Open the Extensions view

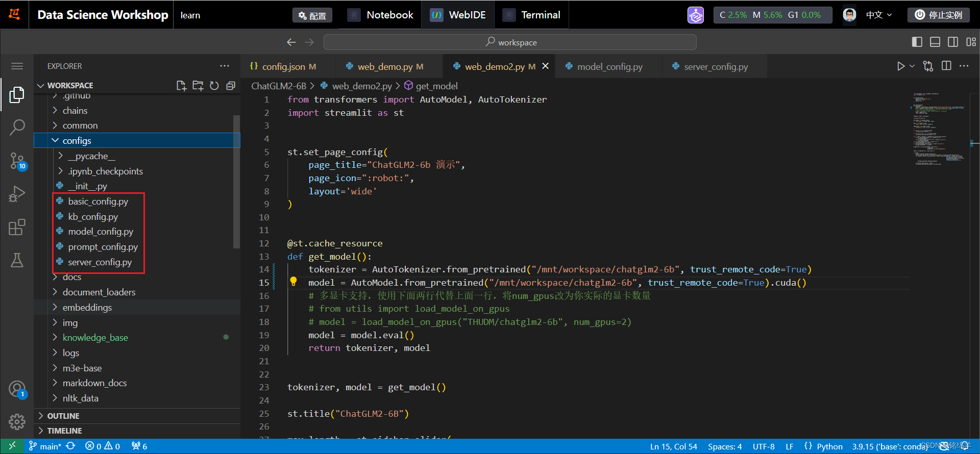17,227
